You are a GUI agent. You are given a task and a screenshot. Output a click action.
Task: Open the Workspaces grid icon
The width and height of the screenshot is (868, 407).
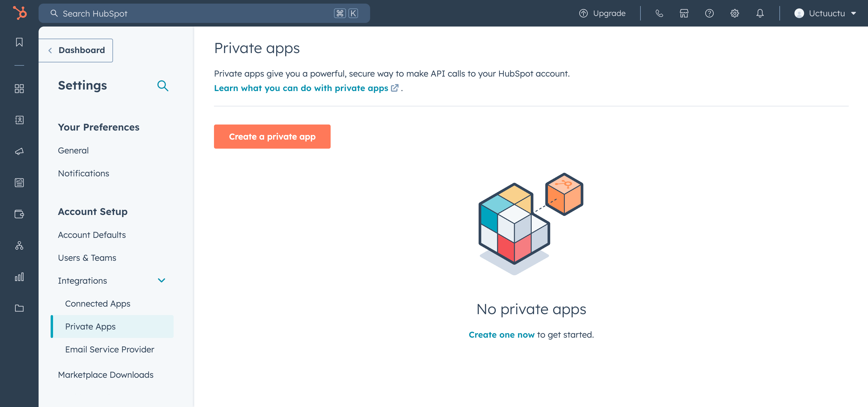click(x=19, y=89)
